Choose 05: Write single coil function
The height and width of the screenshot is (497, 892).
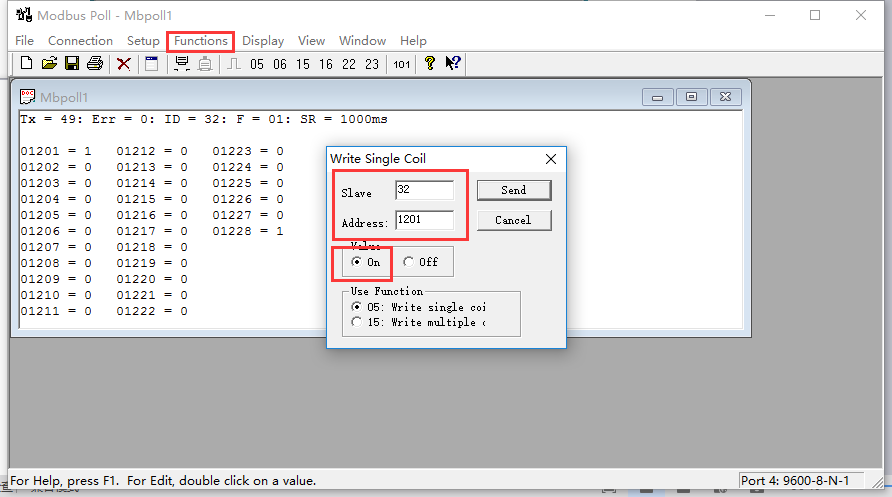419,307
